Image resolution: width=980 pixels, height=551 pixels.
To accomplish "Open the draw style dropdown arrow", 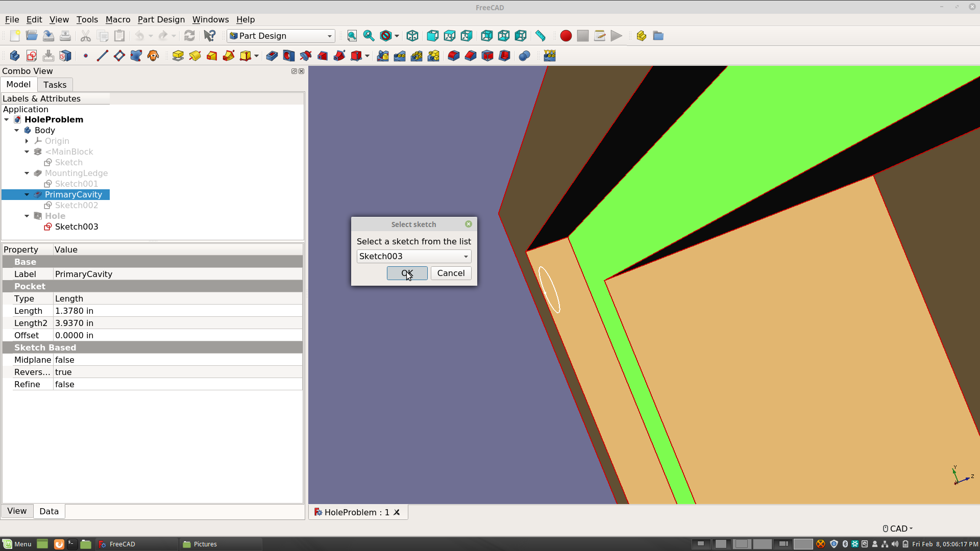I will click(x=397, y=36).
